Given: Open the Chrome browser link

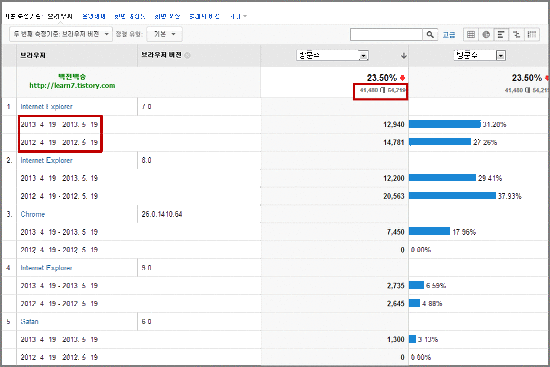Looking at the screenshot, I should coord(33,214).
